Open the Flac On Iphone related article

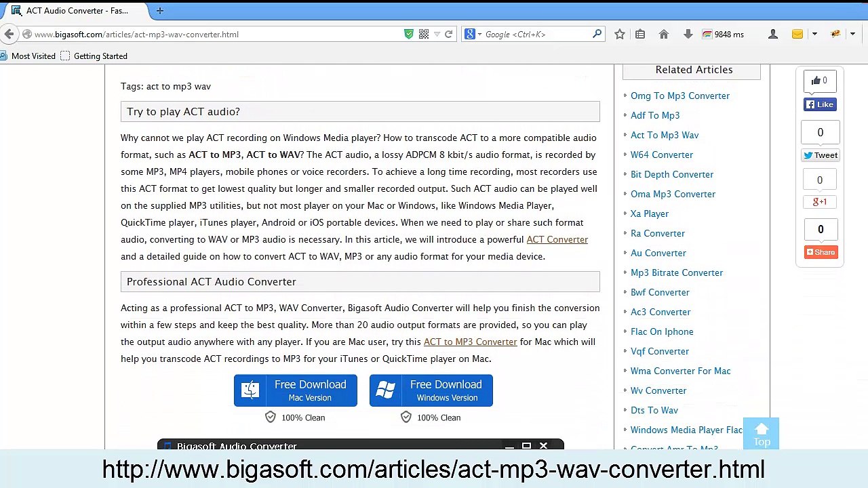(662, 331)
